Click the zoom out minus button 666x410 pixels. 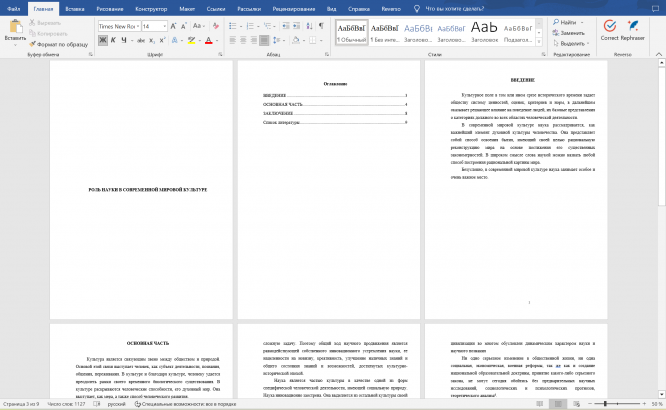point(590,404)
